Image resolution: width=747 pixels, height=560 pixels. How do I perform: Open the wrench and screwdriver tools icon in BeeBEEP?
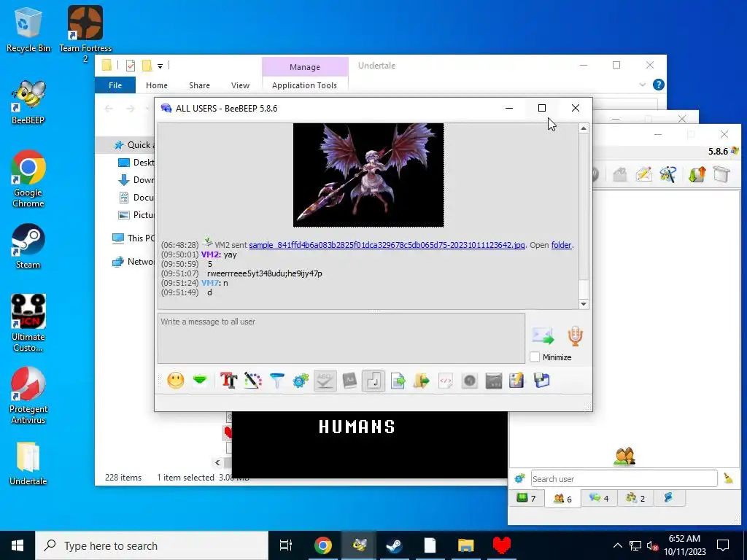(x=668, y=174)
